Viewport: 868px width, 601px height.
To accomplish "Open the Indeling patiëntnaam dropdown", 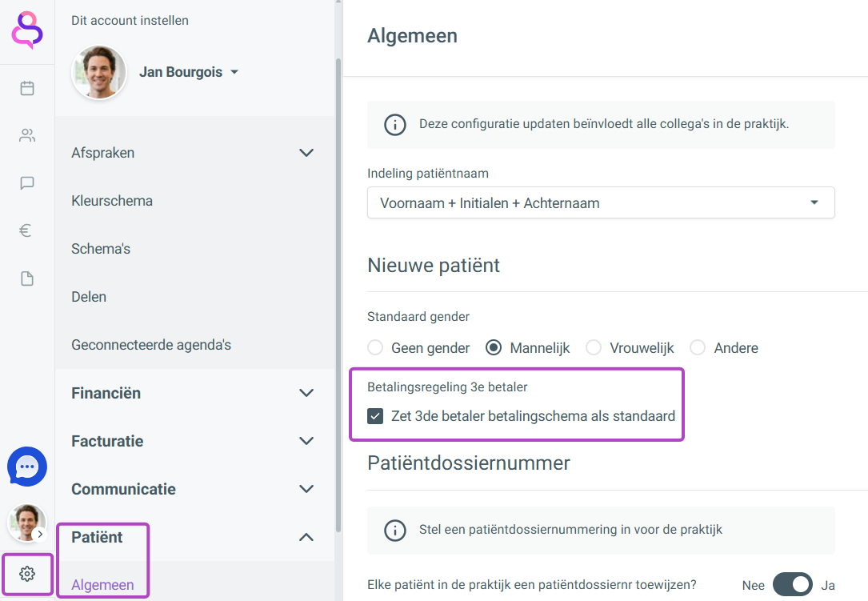I will [x=601, y=202].
